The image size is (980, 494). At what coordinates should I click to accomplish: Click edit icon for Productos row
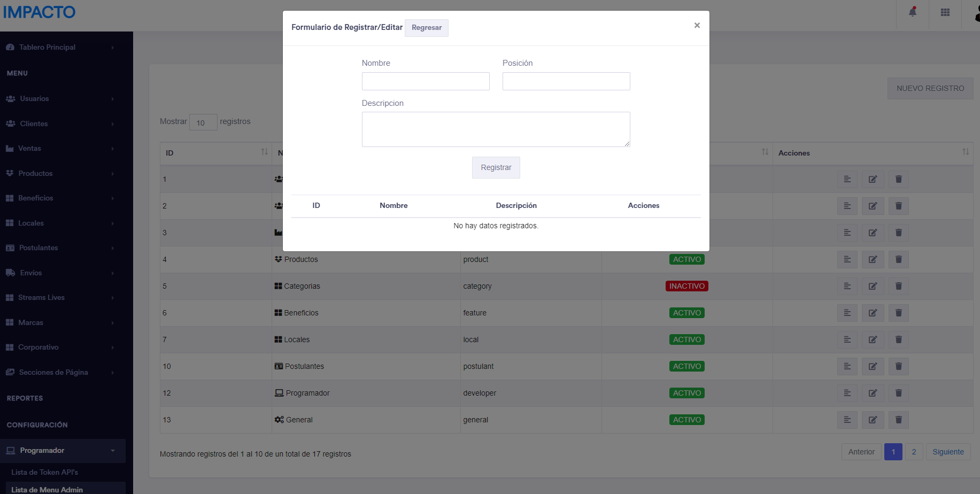pos(873,259)
